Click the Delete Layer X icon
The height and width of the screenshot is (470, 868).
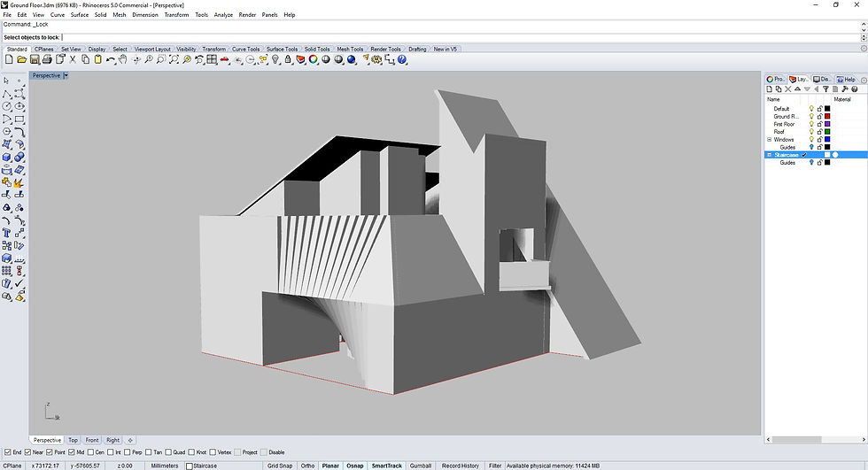tap(788, 89)
